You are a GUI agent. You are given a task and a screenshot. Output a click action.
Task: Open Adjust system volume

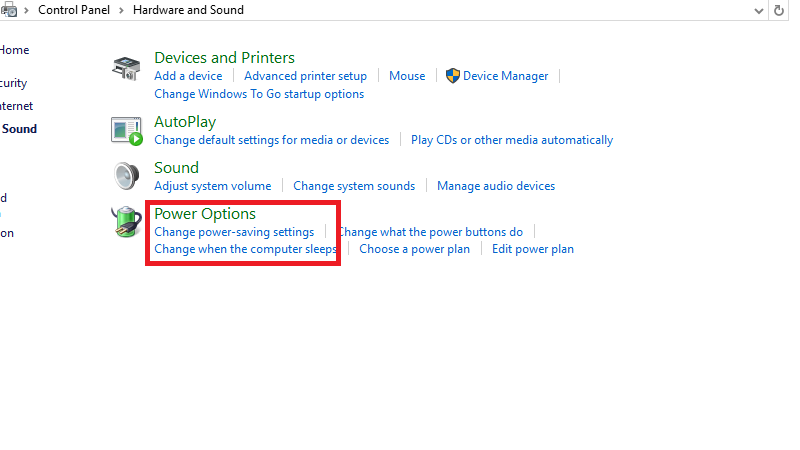(212, 186)
